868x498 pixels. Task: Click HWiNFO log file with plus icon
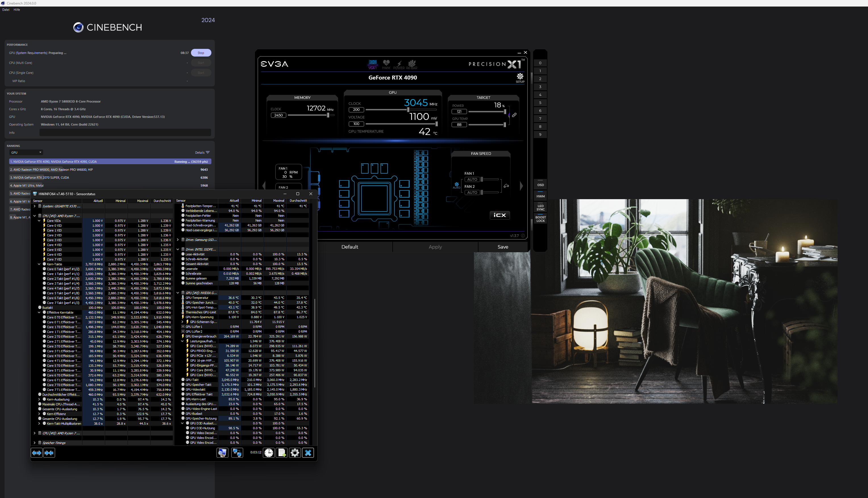[x=282, y=453]
